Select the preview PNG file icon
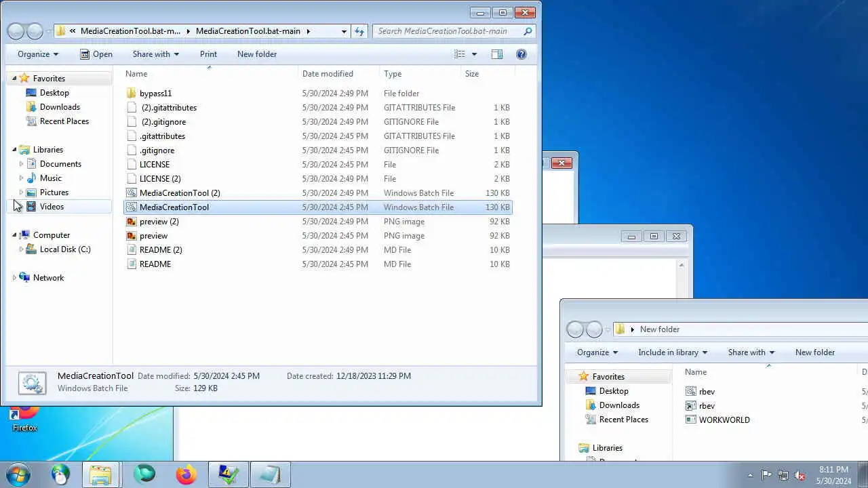The image size is (868, 488). pyautogui.click(x=132, y=236)
